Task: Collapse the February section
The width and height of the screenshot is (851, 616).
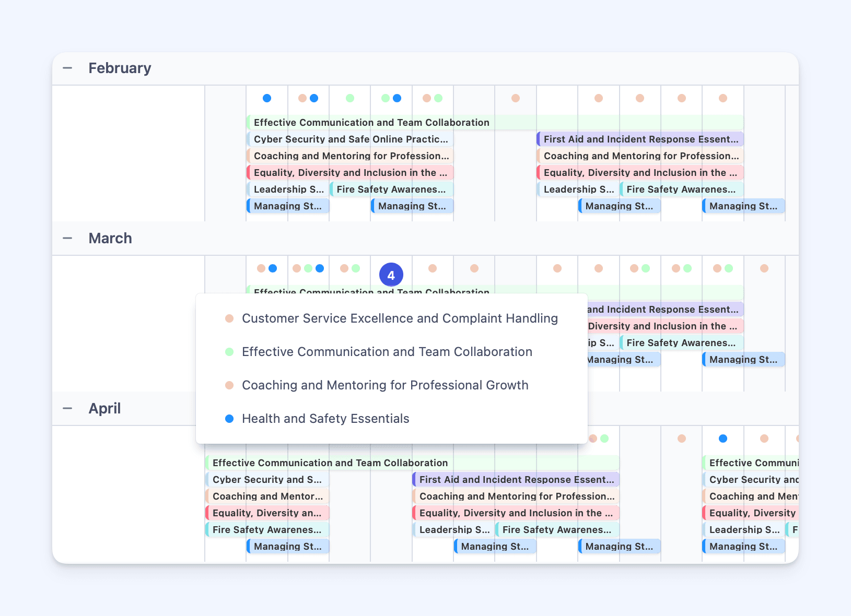Action: [x=67, y=68]
